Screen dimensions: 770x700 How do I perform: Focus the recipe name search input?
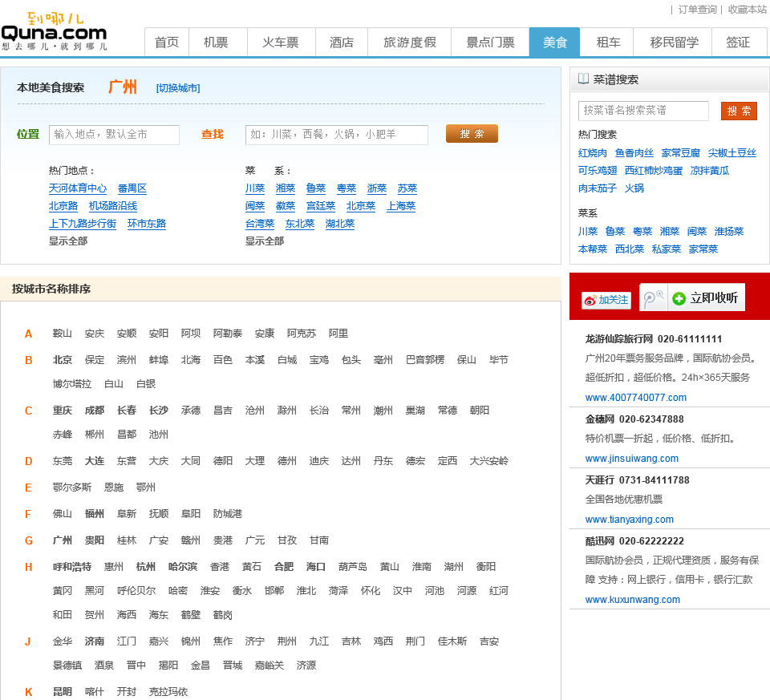643,111
